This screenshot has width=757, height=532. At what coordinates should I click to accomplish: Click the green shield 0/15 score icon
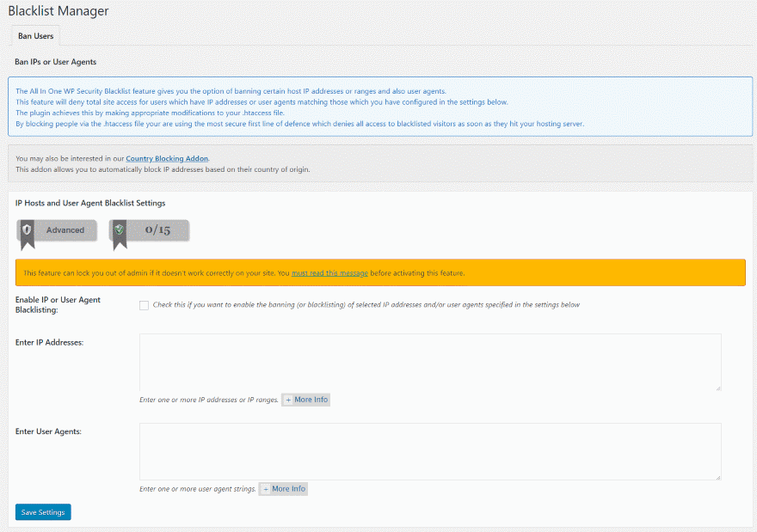click(120, 230)
